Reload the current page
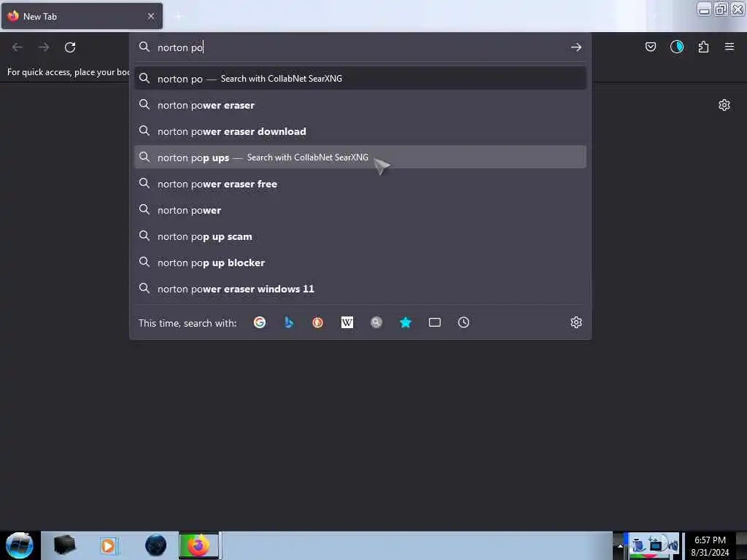This screenshot has height=560, width=747. (70, 47)
